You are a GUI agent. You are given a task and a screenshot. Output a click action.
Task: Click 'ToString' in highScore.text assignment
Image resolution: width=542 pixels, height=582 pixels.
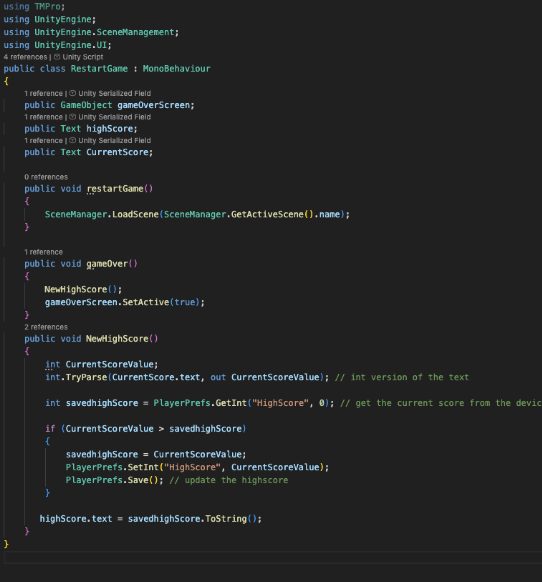point(226,519)
